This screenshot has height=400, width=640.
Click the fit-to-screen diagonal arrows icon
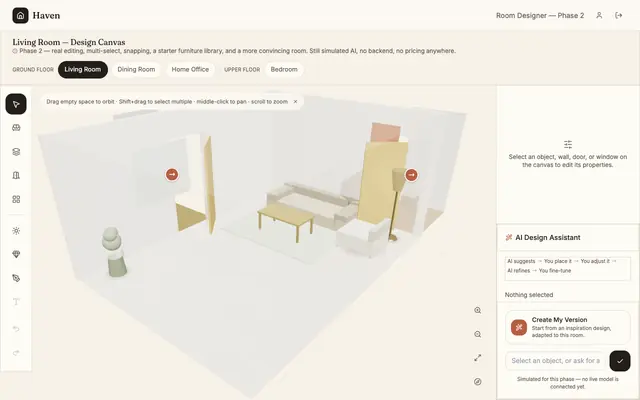478,358
